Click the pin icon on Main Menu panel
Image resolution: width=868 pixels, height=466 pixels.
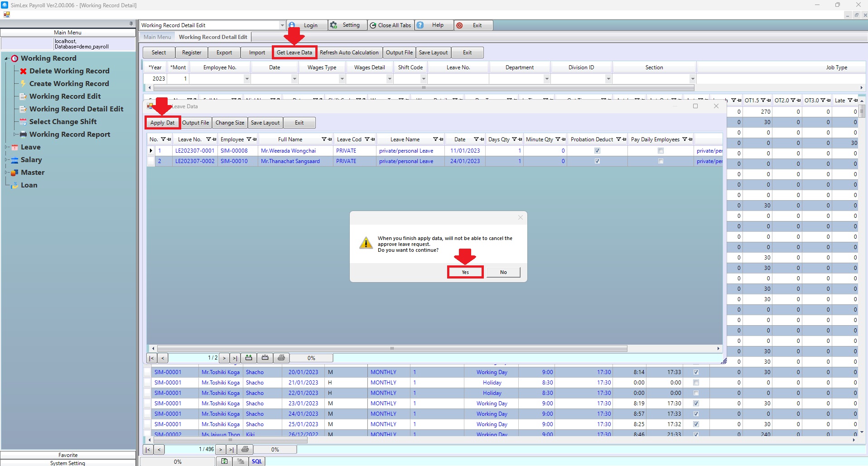click(131, 24)
